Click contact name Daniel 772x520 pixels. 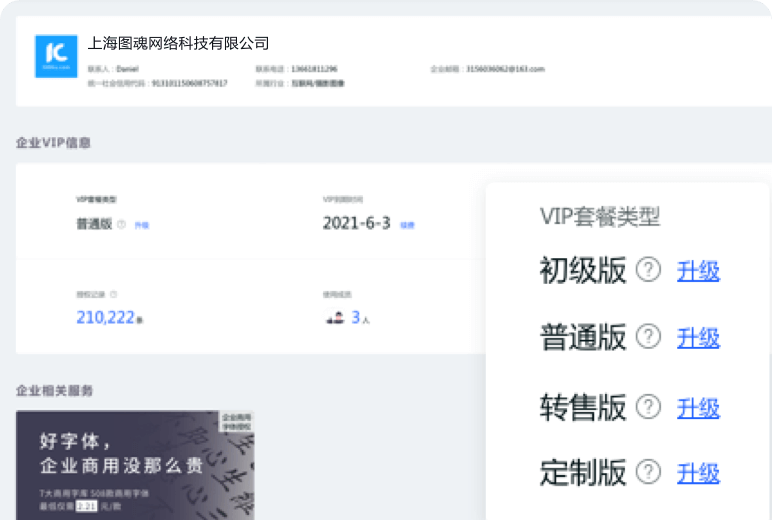tap(128, 69)
